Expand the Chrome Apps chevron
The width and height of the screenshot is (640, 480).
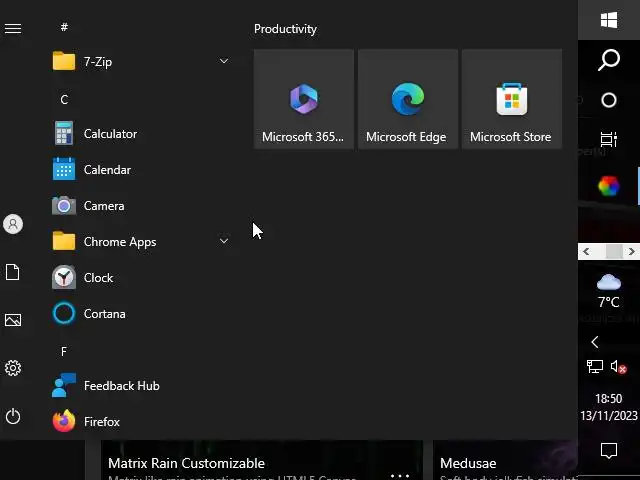(x=224, y=241)
